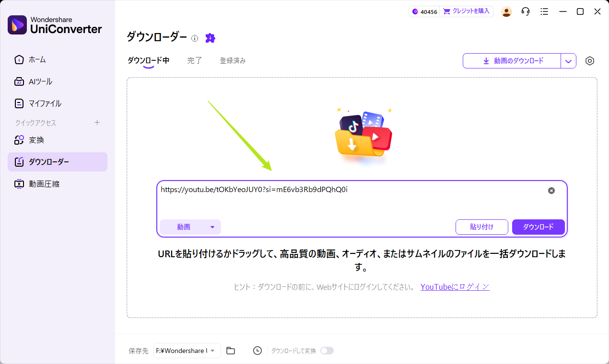Open the 保存先 destination path dropdown

[187, 351]
